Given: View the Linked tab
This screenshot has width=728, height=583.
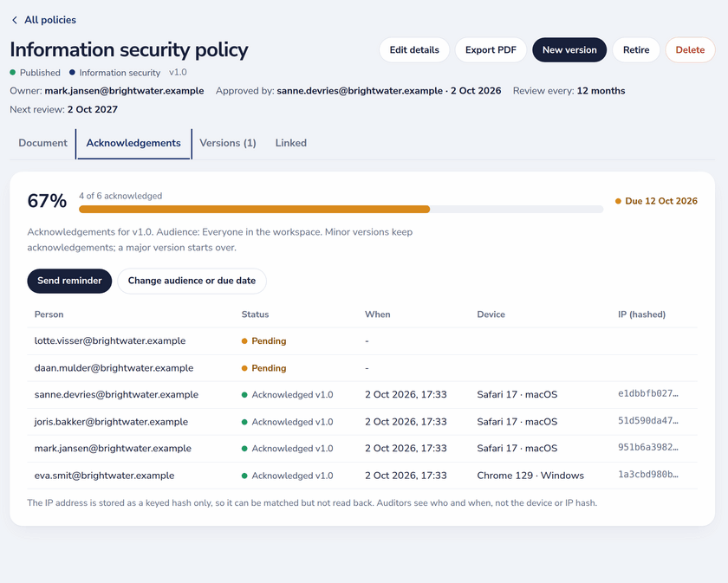Looking at the screenshot, I should coord(291,143).
